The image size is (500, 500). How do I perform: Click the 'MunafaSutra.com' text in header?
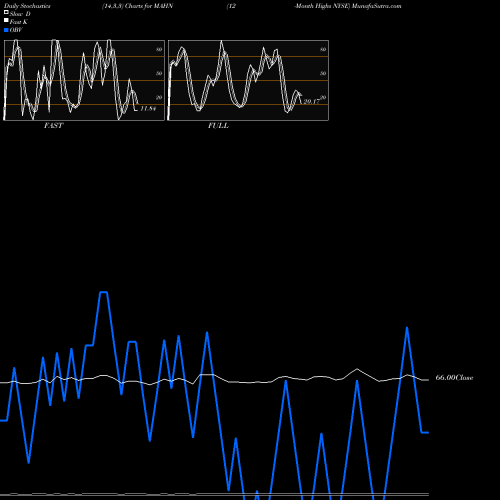377,6
